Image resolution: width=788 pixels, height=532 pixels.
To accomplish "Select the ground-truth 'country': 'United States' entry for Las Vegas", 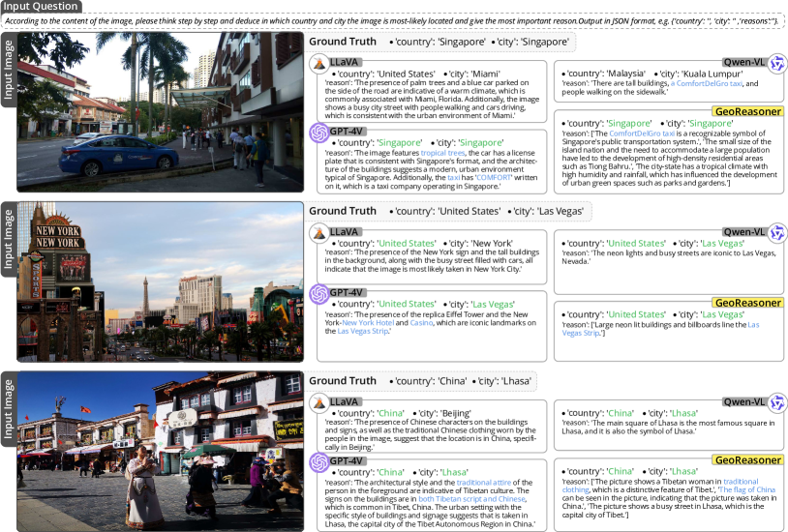I will point(445,212).
